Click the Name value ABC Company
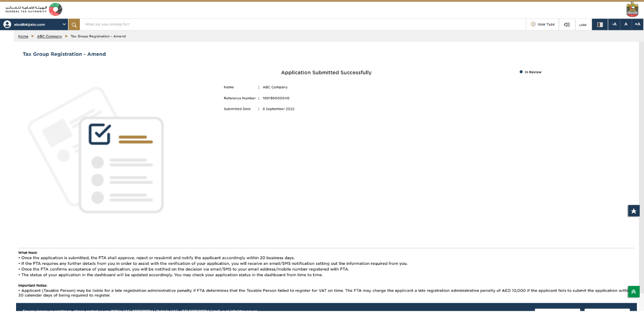Image resolution: width=644 pixels, height=315 pixels. coord(275,87)
